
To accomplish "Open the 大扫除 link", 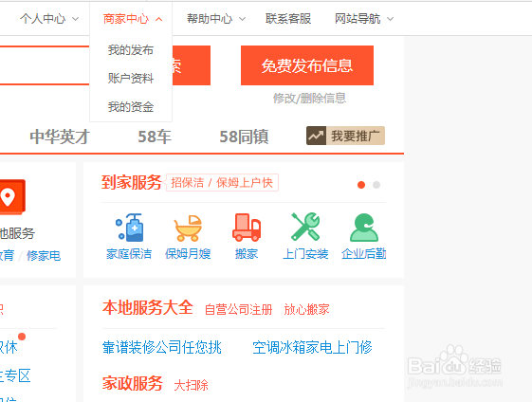I will pyautogui.click(x=191, y=385).
